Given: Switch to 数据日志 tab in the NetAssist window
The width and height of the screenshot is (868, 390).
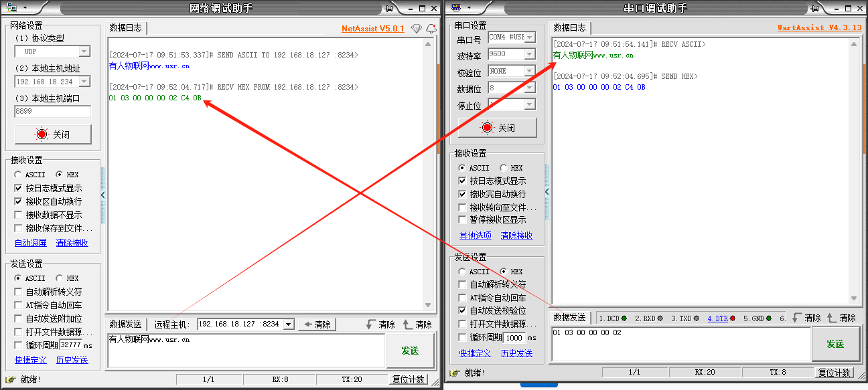Looking at the screenshot, I should [x=126, y=28].
